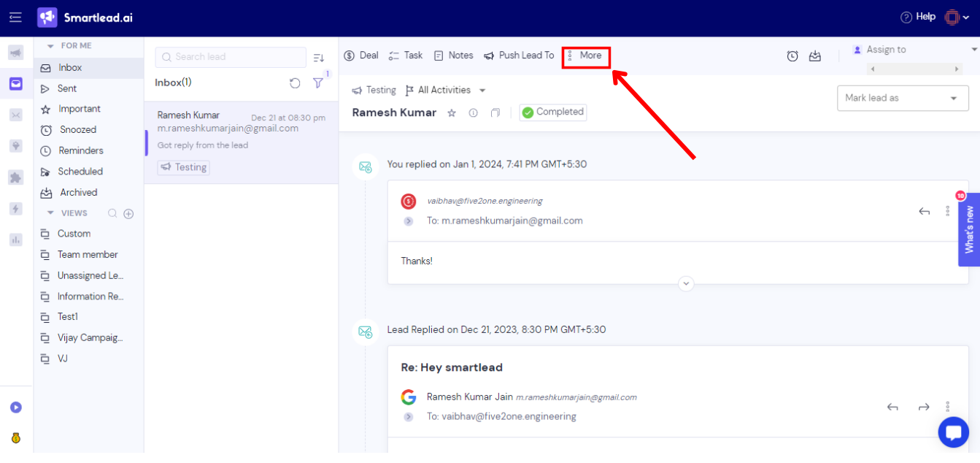Open the lightning bolt sidebar icon
This screenshot has width=980, height=463.
tap(16, 209)
